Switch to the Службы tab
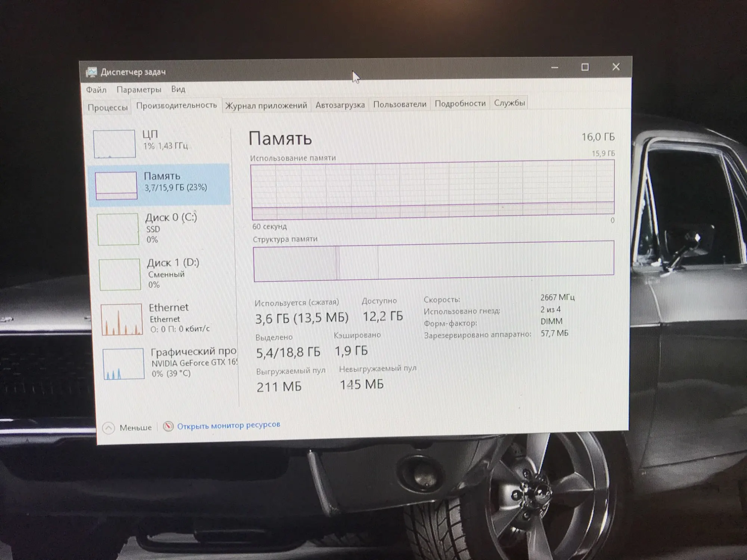The height and width of the screenshot is (560, 747). pyautogui.click(x=509, y=103)
